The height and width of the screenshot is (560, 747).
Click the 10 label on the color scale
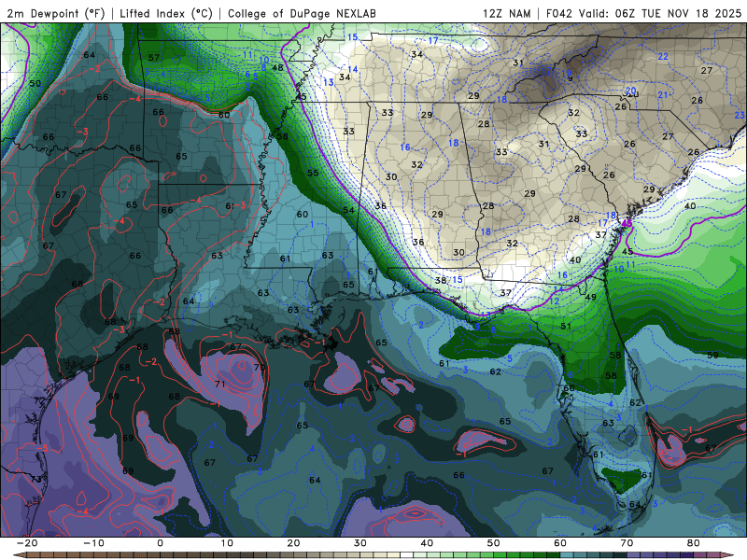[227, 543]
